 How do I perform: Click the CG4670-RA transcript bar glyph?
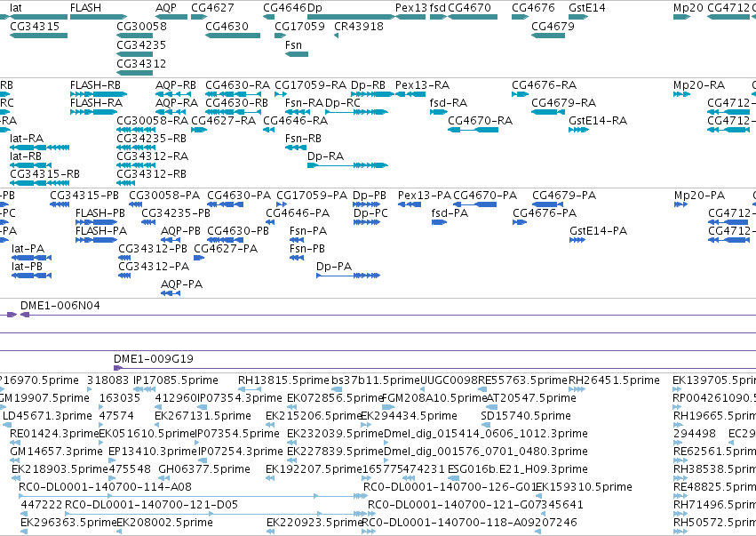473,130
